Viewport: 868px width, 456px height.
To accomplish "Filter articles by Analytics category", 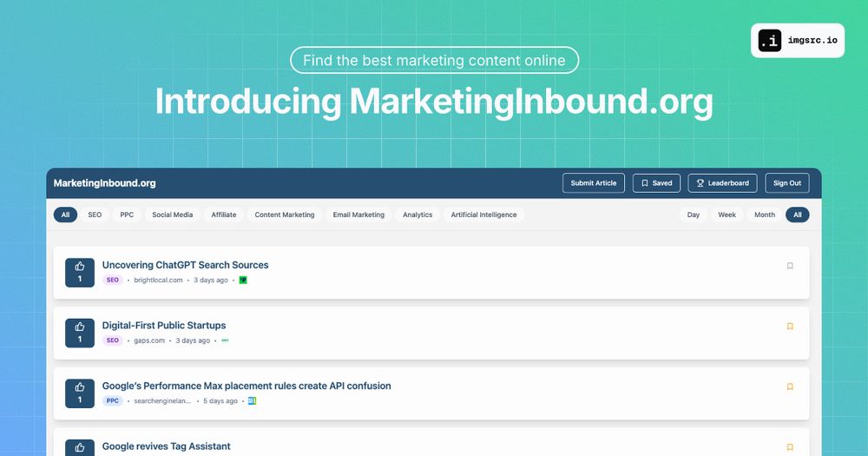I will pyautogui.click(x=418, y=215).
